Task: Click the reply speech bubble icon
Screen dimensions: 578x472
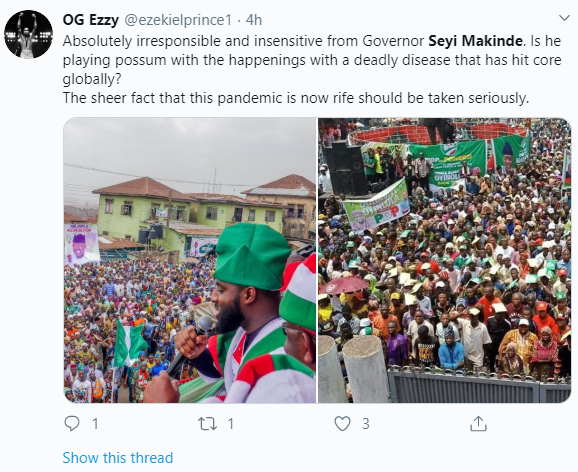Action: coord(72,424)
